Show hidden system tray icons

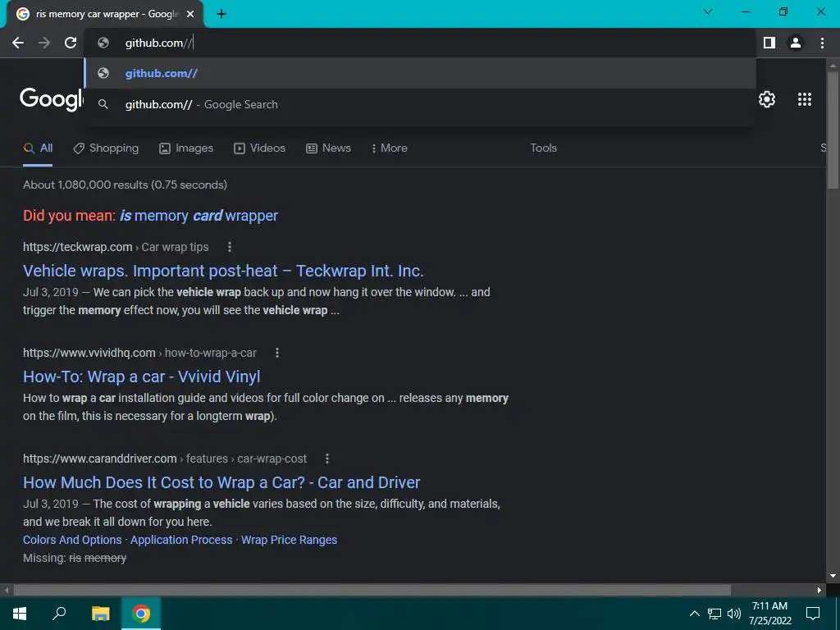pos(694,614)
